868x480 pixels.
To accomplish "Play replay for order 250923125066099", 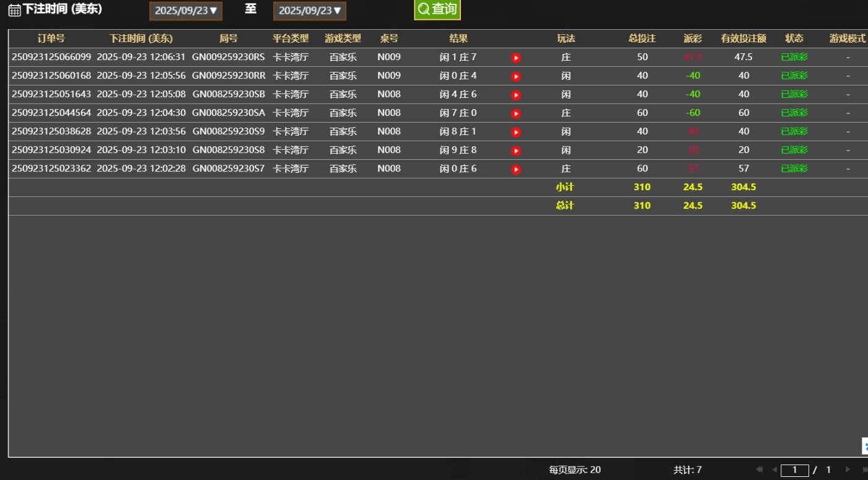I will 515,58.
